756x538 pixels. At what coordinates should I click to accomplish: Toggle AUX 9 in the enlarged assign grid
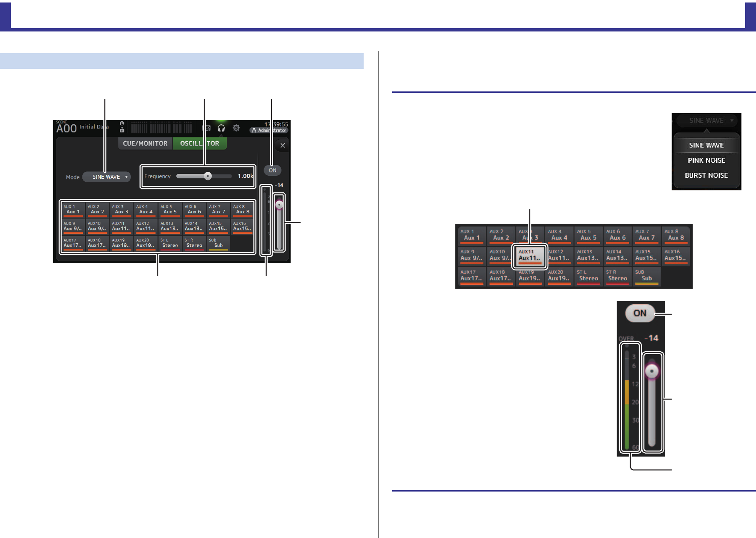471,256
